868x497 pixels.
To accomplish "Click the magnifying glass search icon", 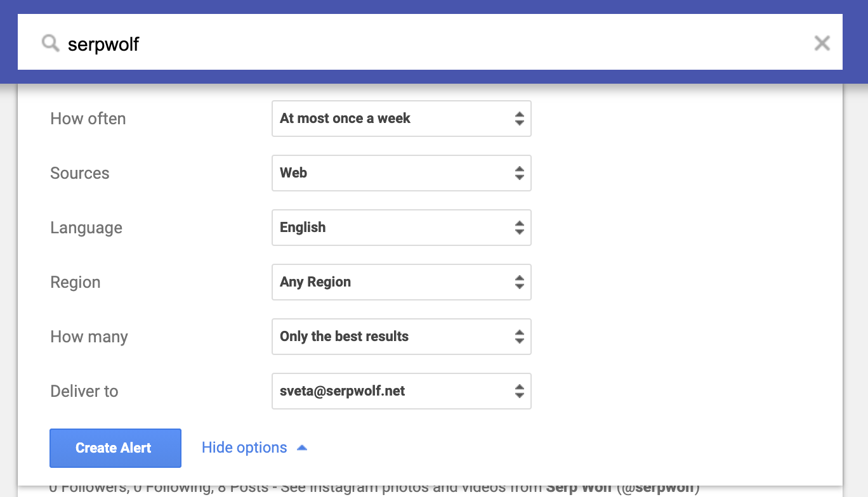I will point(50,43).
